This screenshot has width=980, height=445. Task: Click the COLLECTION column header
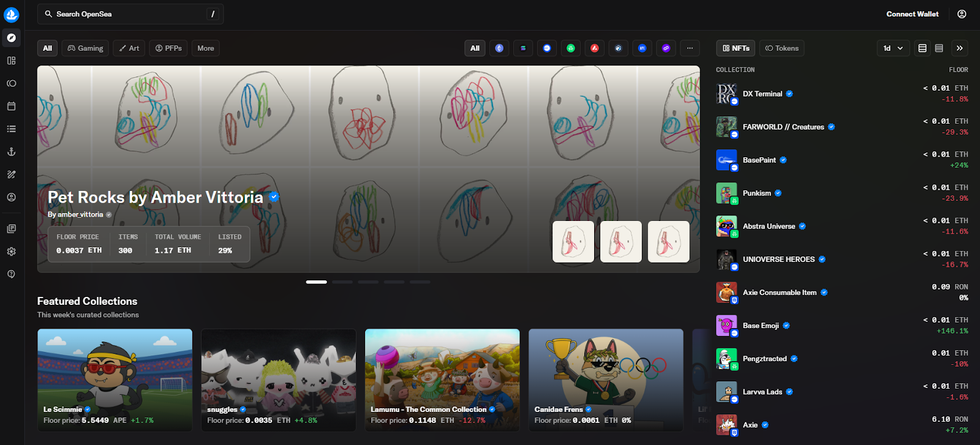click(735, 70)
